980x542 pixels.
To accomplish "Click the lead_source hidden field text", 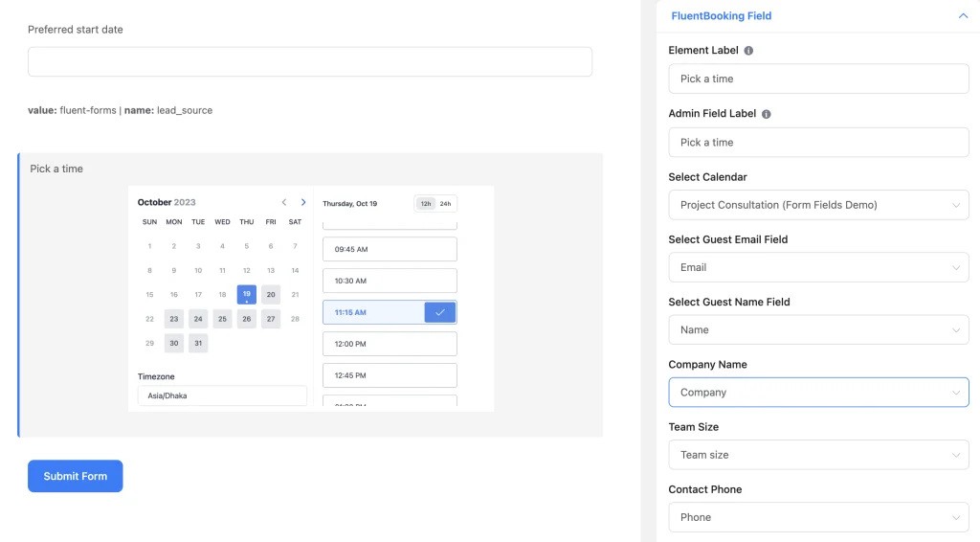I will pyautogui.click(x=120, y=110).
